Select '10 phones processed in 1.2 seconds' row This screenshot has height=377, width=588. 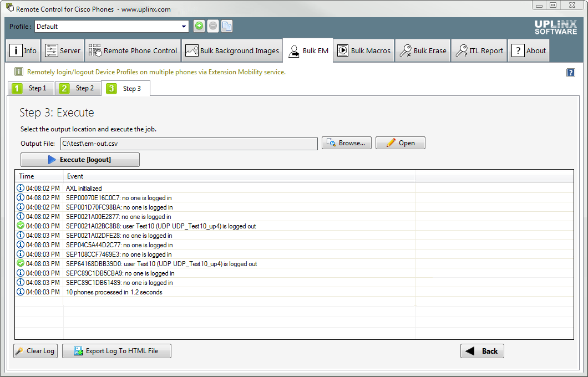[295, 292]
